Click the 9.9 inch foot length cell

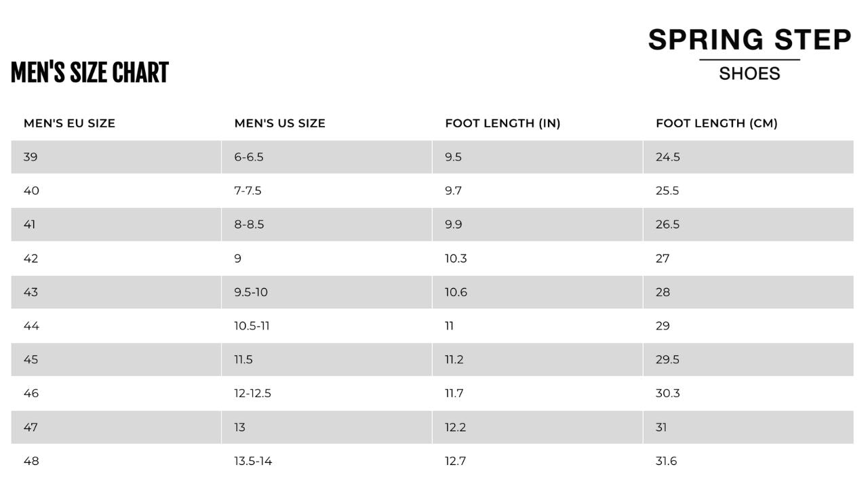tap(454, 224)
